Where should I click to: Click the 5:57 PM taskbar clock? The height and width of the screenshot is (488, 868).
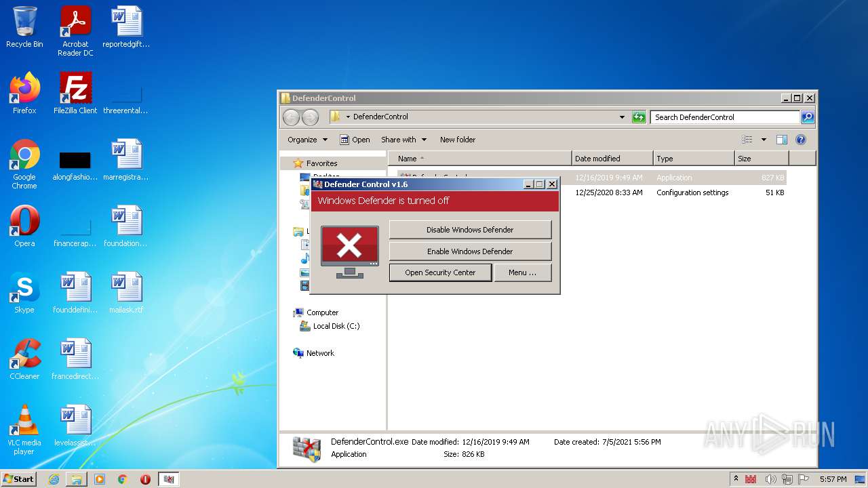(x=833, y=479)
